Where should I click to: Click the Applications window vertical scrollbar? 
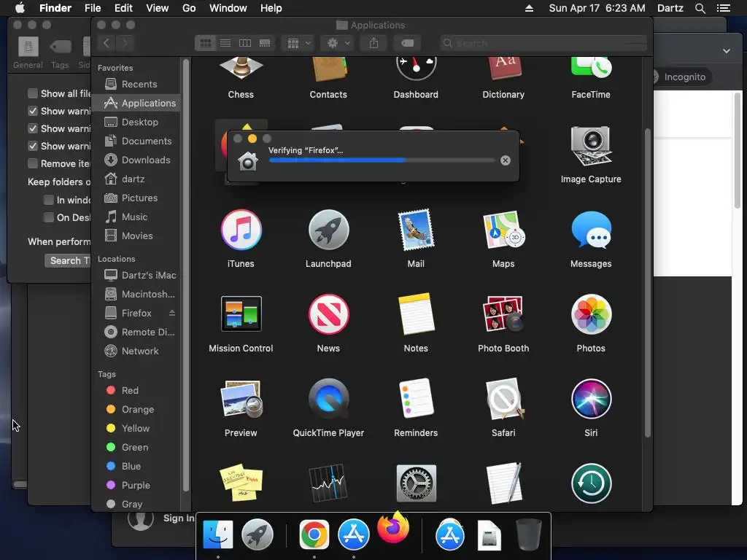[648, 283]
